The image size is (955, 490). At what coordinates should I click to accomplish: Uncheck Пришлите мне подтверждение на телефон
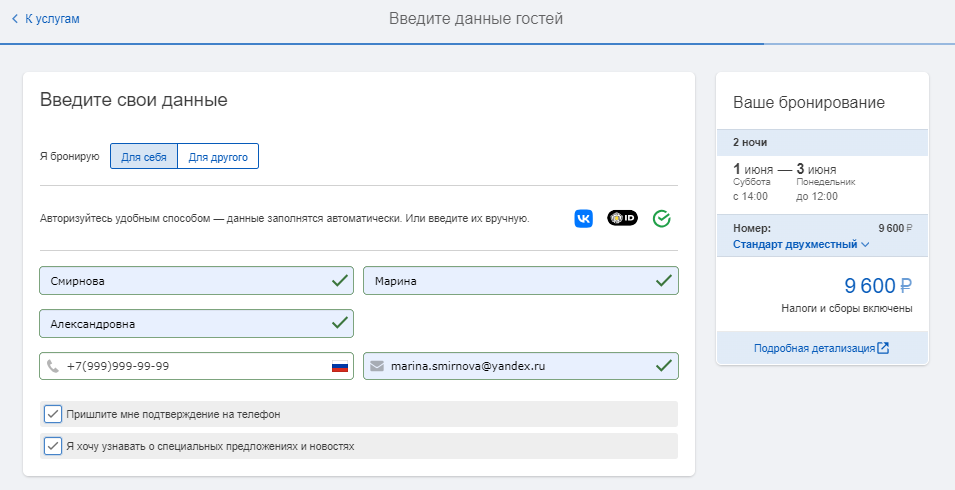pyautogui.click(x=53, y=414)
